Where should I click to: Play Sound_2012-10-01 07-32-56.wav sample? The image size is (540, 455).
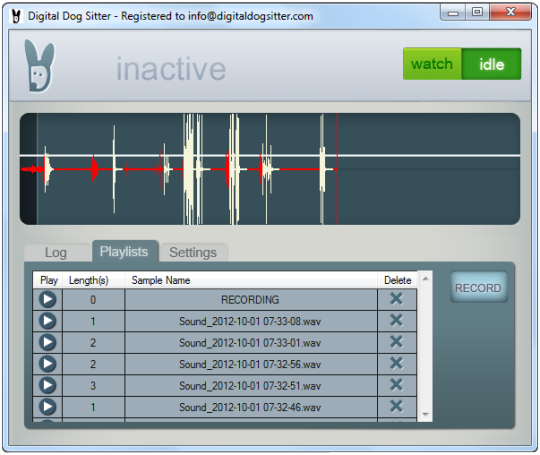tap(48, 364)
